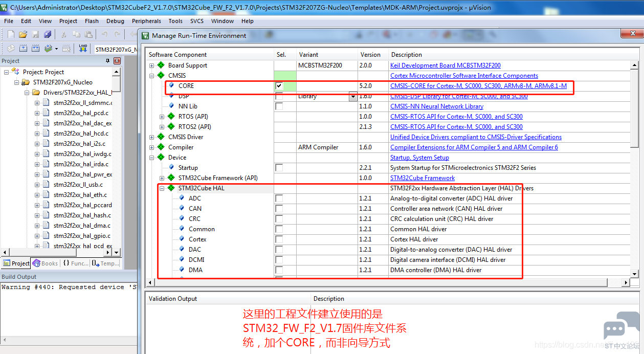Click the Project: Project root icon
Viewport: 644px width, 354px height.
click(x=16, y=72)
